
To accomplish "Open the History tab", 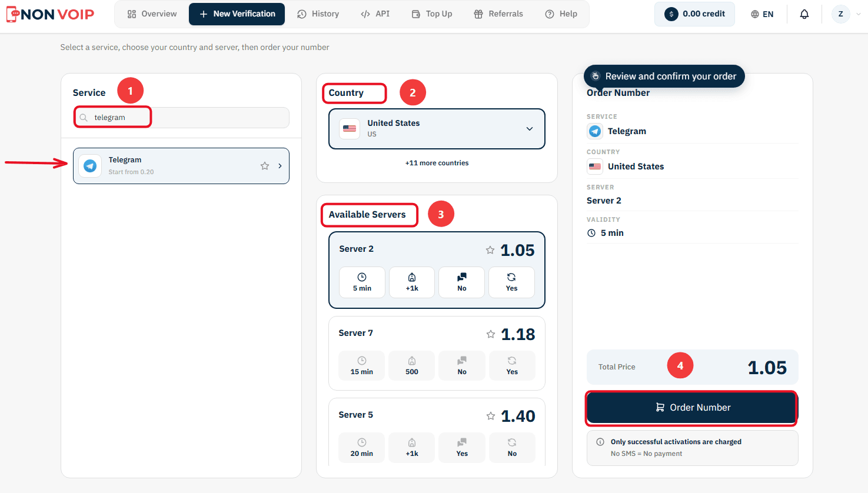I will tap(318, 14).
